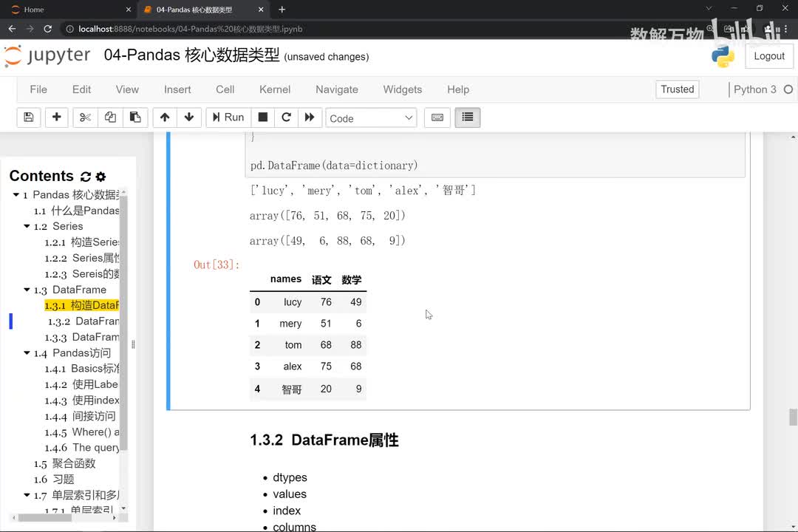Jump to 1.2.1 构造Series section

[x=82, y=242]
